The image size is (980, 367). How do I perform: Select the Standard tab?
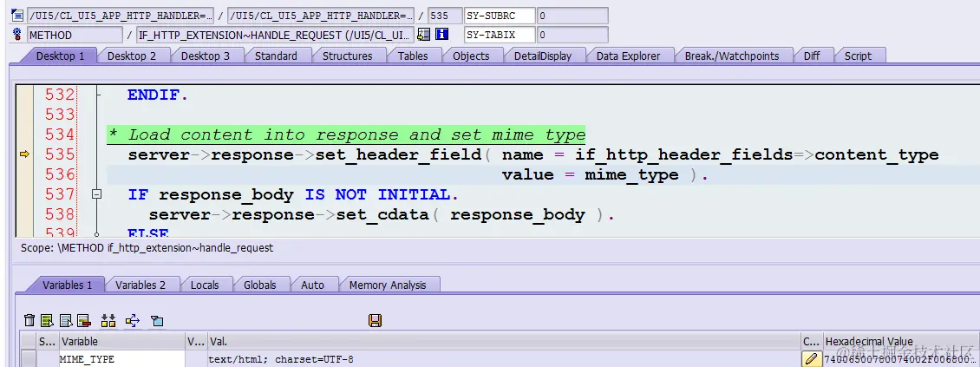point(276,56)
